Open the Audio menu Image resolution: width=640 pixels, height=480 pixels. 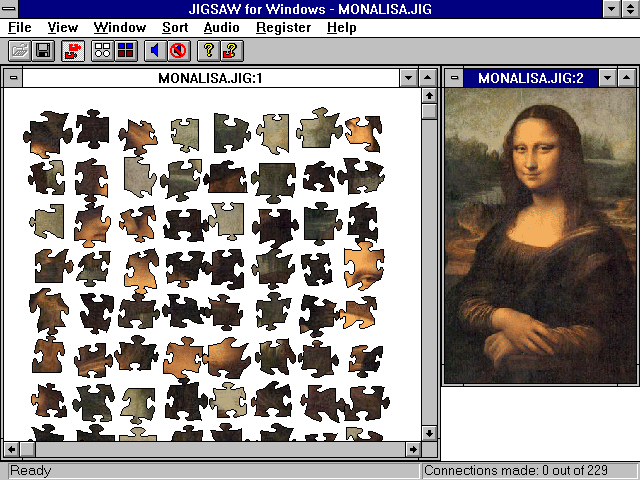point(221,28)
